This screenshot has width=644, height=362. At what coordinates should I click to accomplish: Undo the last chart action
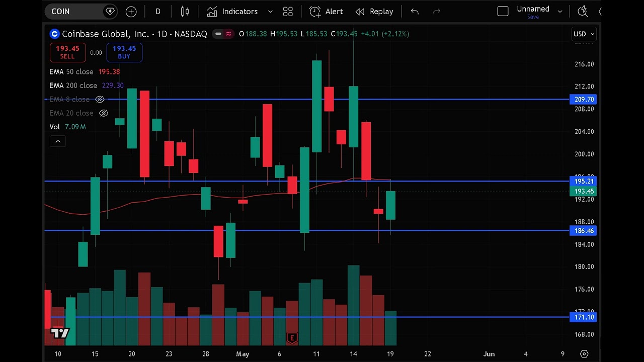pyautogui.click(x=415, y=11)
